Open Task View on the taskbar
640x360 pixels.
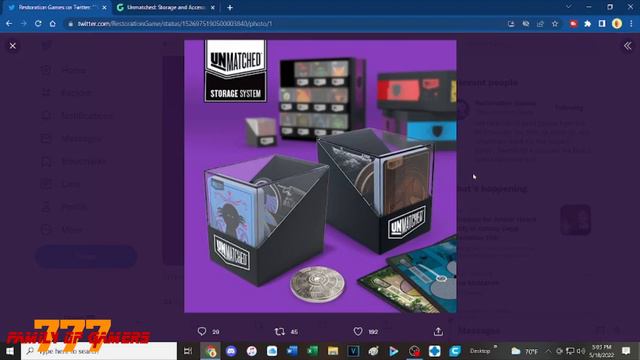(x=188, y=351)
